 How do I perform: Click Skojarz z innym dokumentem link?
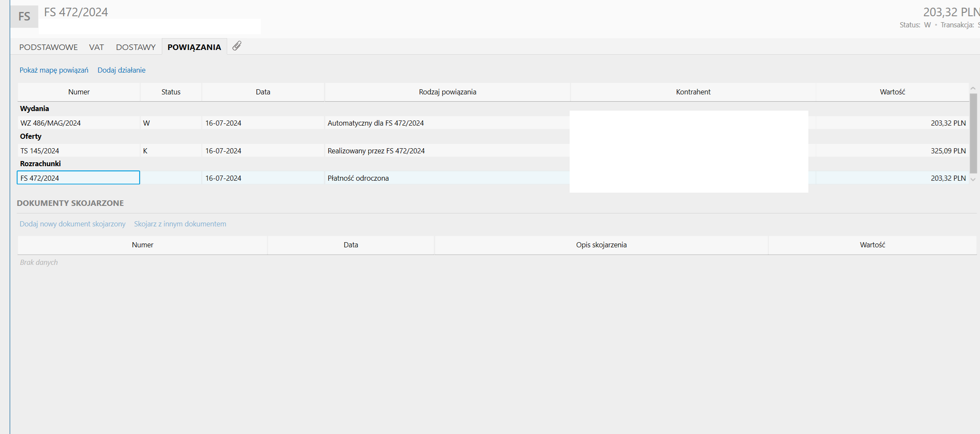[180, 224]
